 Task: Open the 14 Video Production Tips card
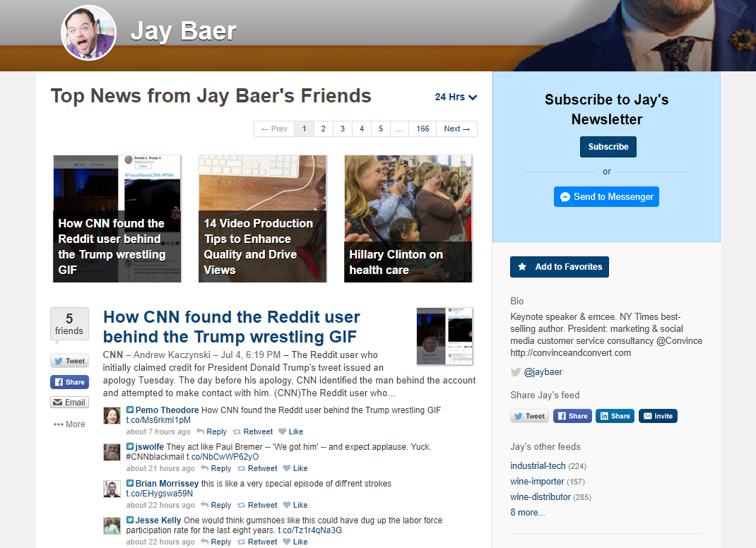263,219
